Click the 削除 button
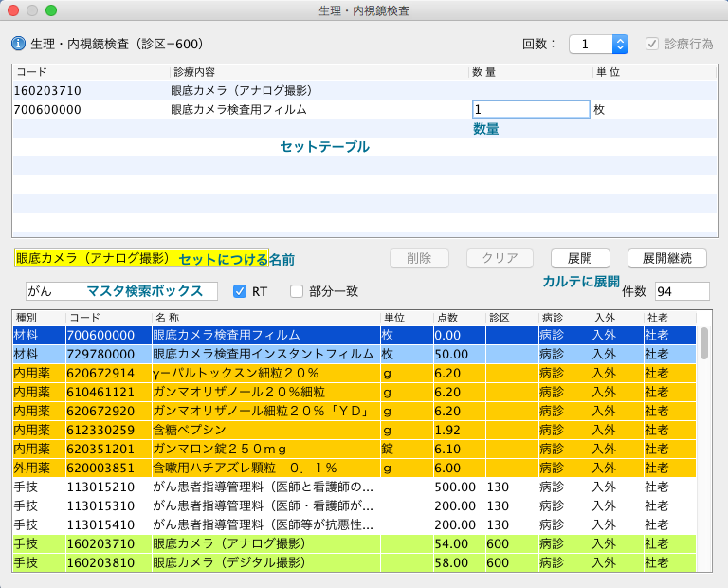The image size is (728, 588). pyautogui.click(x=418, y=258)
